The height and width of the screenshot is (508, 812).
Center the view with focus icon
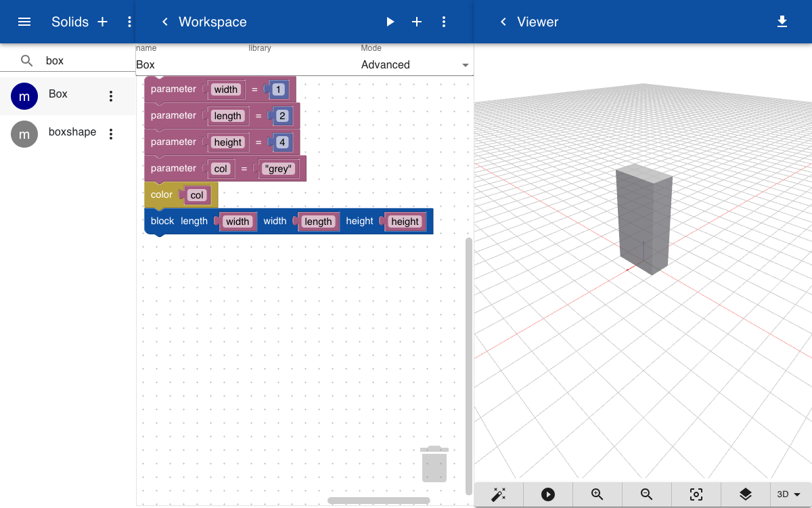coord(696,494)
